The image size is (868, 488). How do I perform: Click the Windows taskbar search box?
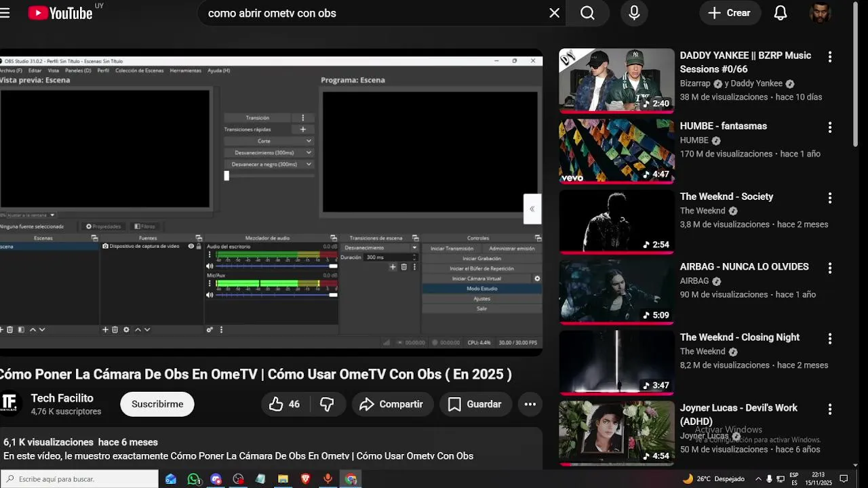click(79, 479)
